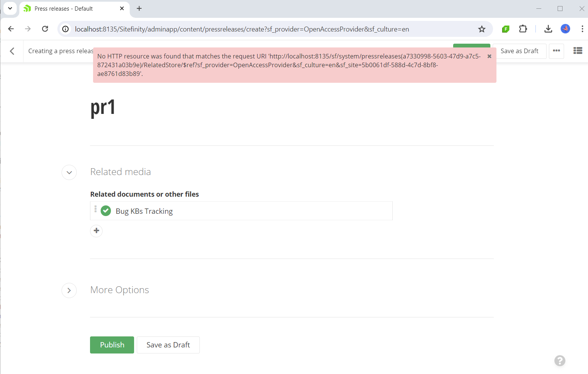The width and height of the screenshot is (588, 374).
Task: Select the Press releases - Default tab
Action: [74, 9]
